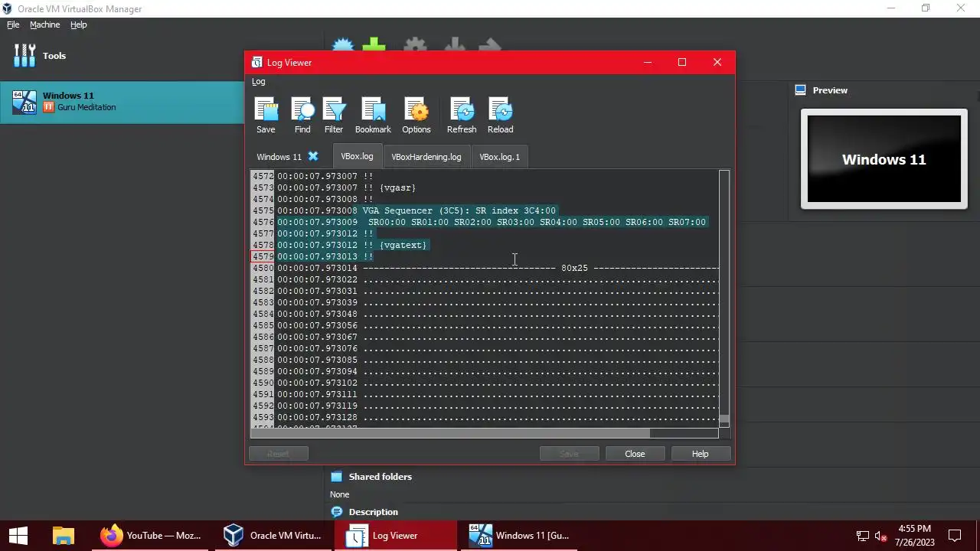Switch to the VBoxHardening.log tab
This screenshot has height=551, width=980.
pos(426,157)
